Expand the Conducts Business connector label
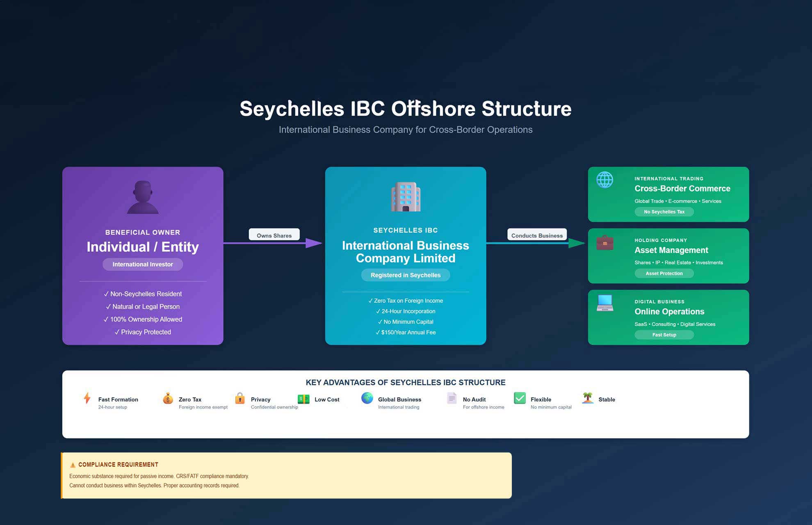The height and width of the screenshot is (525, 812). pyautogui.click(x=537, y=235)
